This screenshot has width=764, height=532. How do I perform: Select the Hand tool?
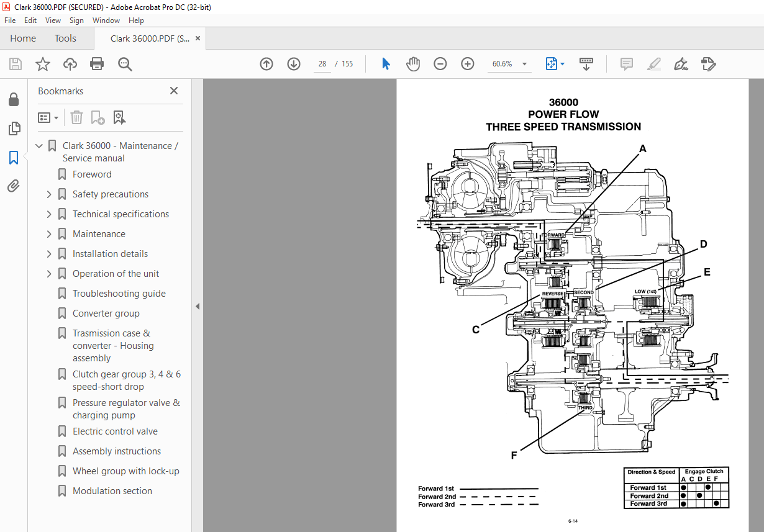tap(413, 63)
